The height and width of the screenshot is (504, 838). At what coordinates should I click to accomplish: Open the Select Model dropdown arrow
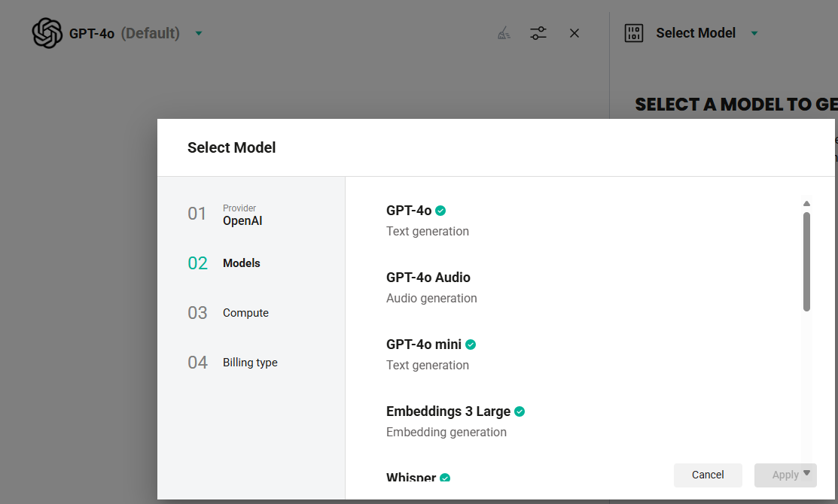(754, 33)
